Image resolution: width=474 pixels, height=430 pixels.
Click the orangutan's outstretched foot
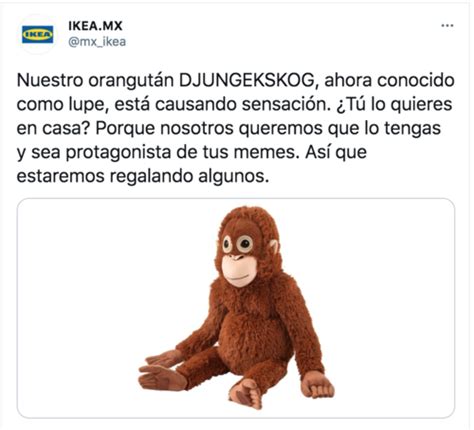[162, 378]
